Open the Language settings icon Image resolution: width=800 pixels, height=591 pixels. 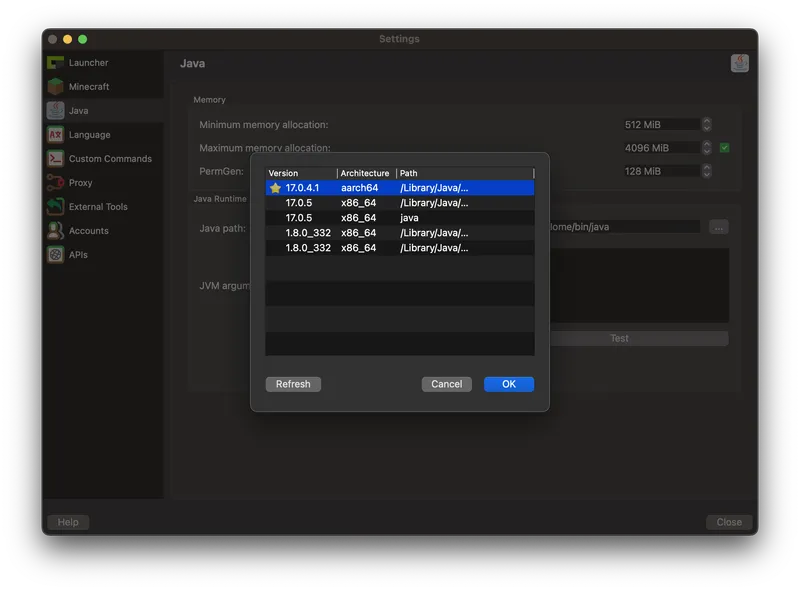coord(55,135)
